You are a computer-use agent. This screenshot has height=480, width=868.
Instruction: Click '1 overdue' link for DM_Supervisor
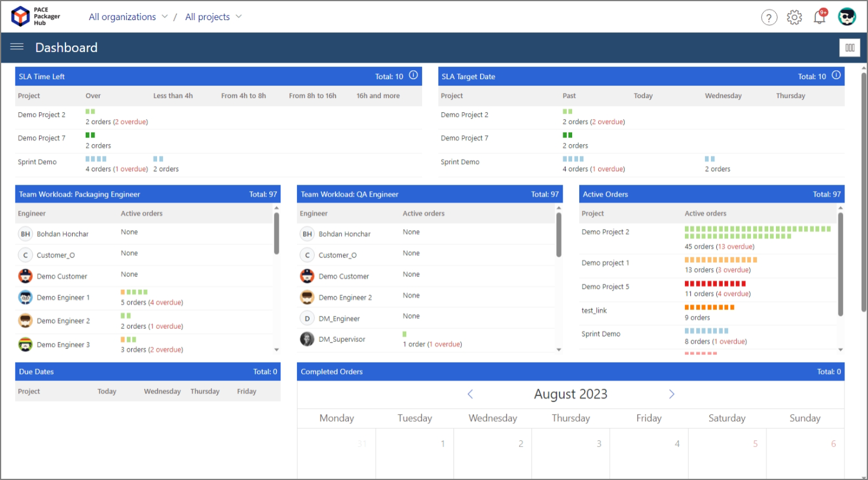click(445, 344)
